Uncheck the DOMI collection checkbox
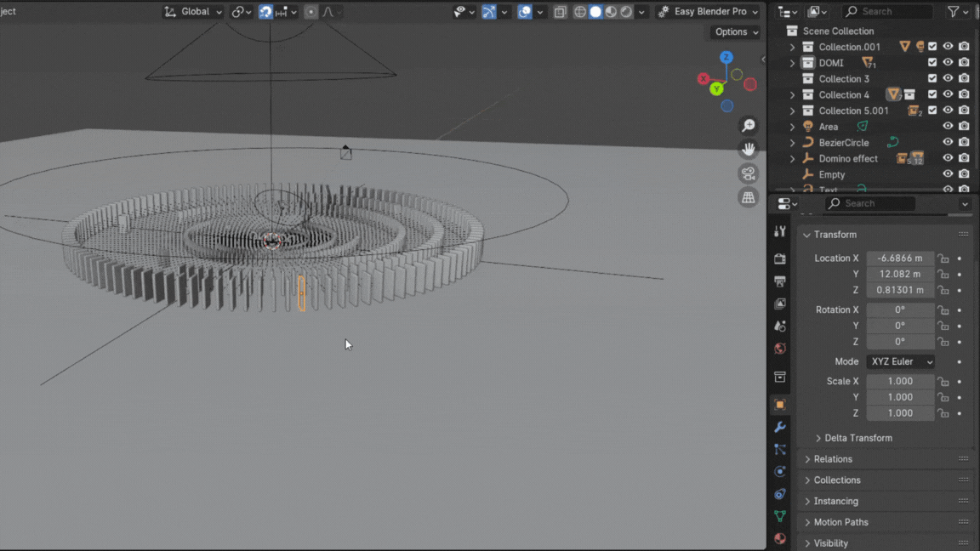The width and height of the screenshot is (980, 551). pyautogui.click(x=932, y=63)
